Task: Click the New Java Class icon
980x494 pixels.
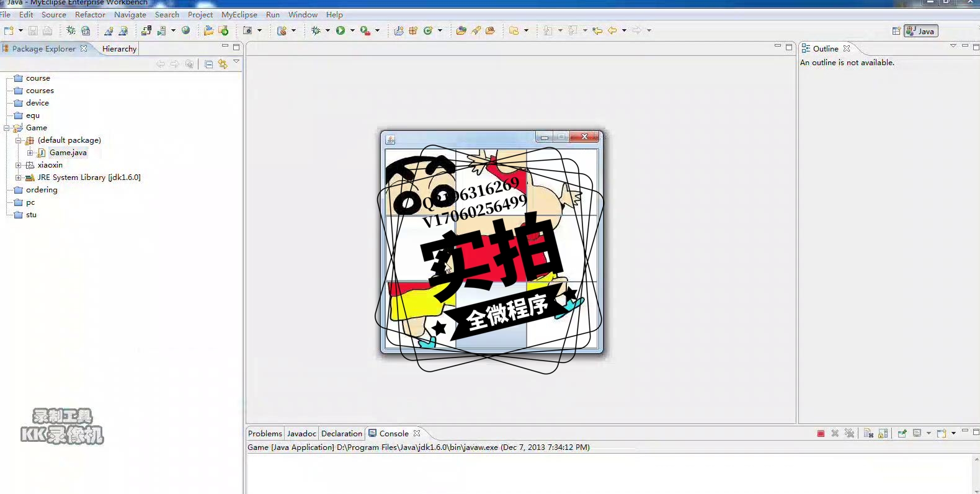Action: point(428,30)
